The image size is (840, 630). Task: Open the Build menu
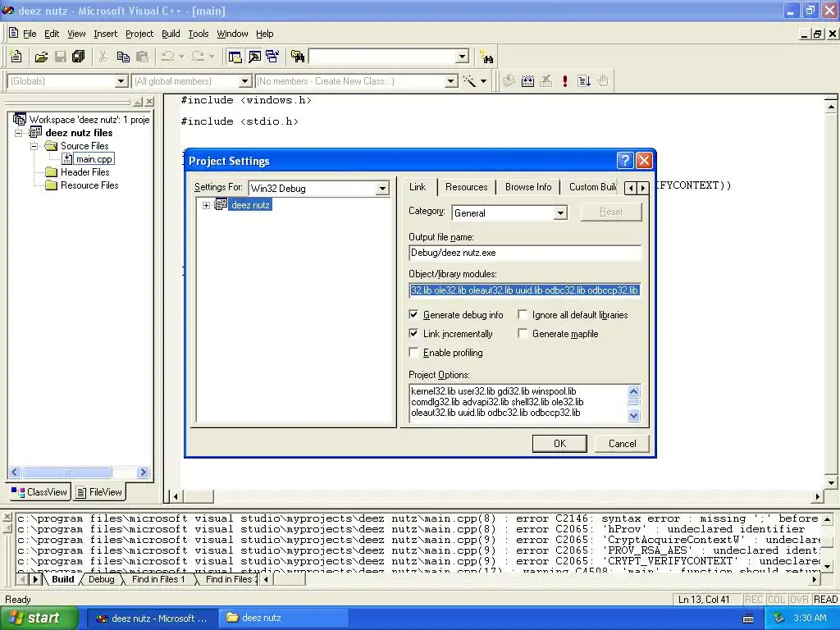tap(171, 34)
